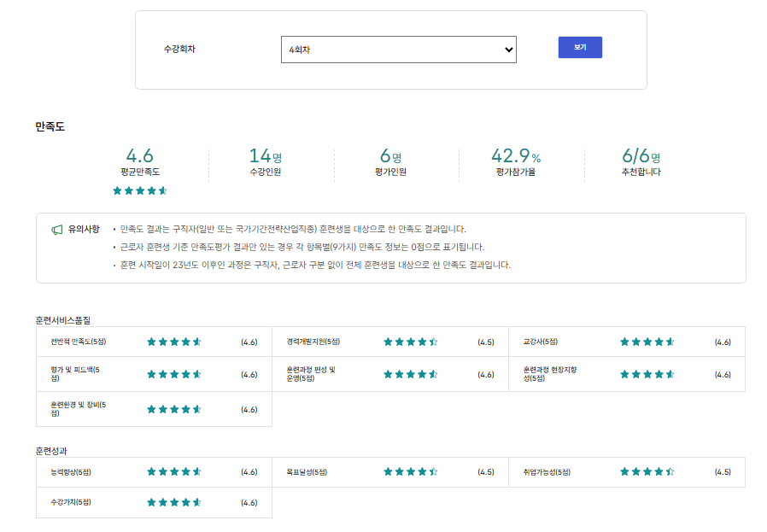Click the 14명 수강인원 count
Screen dimensions: 767x532
tap(265, 156)
